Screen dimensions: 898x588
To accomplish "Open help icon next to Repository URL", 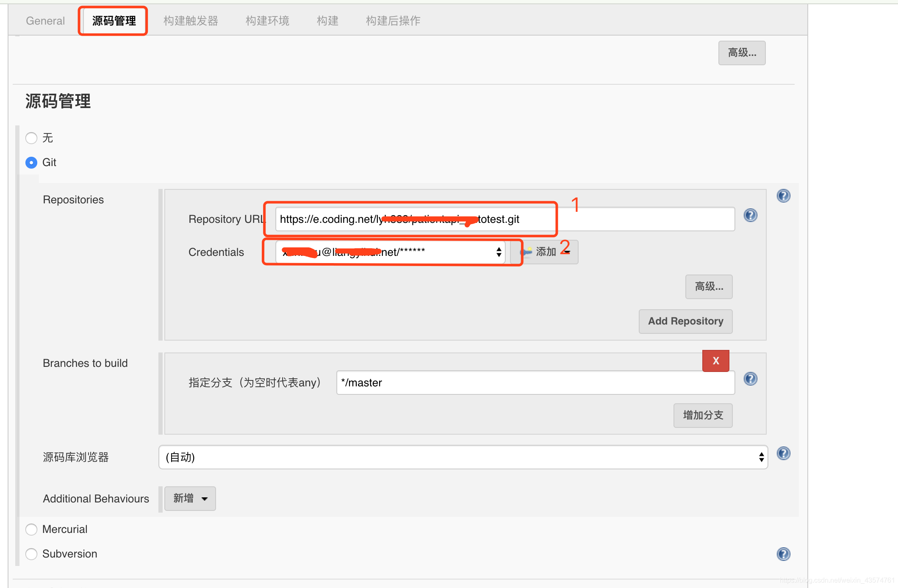I will (750, 215).
